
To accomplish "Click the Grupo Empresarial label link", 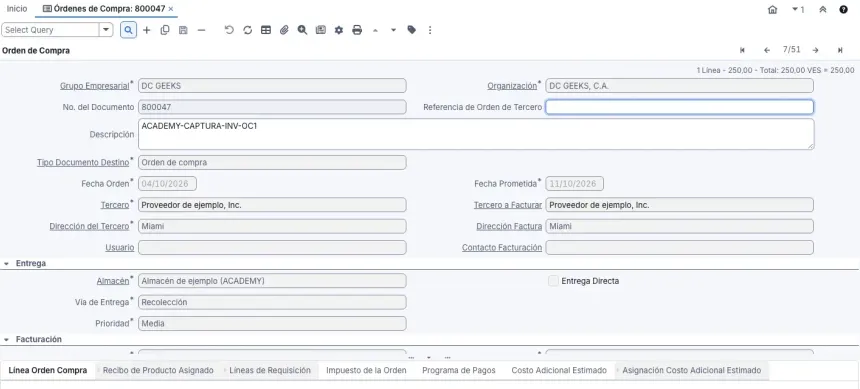I will (x=94, y=86).
